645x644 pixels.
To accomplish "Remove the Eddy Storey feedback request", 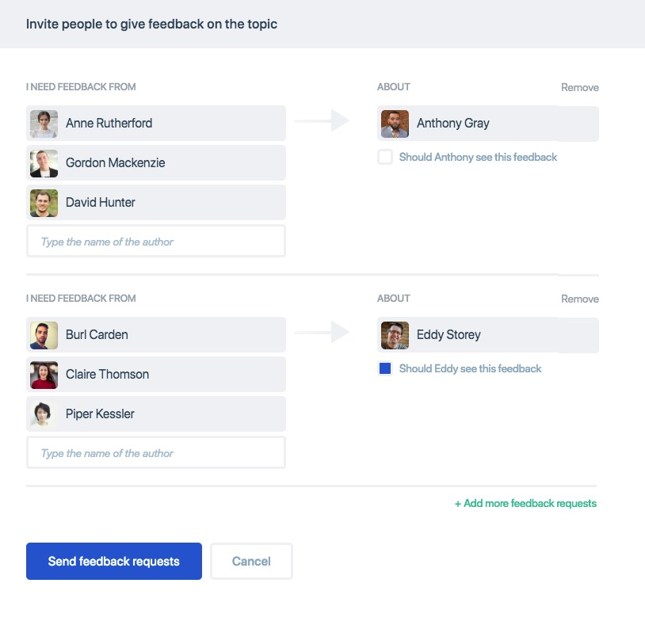I will [579, 299].
